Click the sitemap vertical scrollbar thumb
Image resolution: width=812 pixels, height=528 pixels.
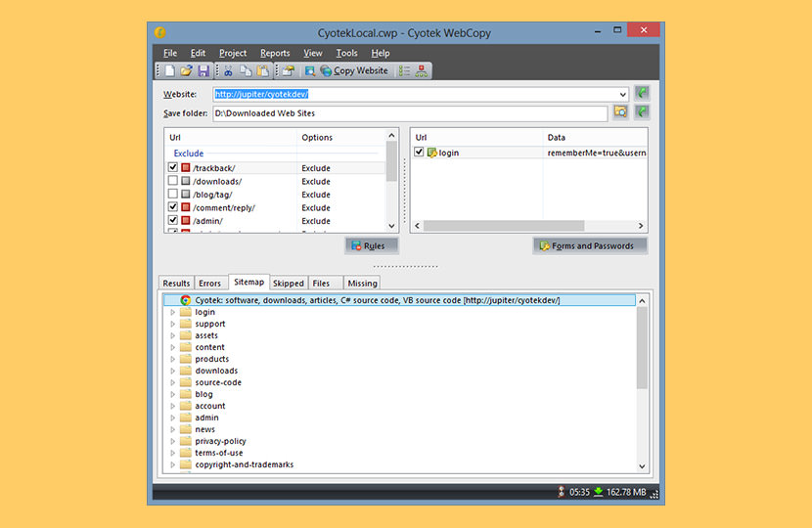[x=642, y=348]
